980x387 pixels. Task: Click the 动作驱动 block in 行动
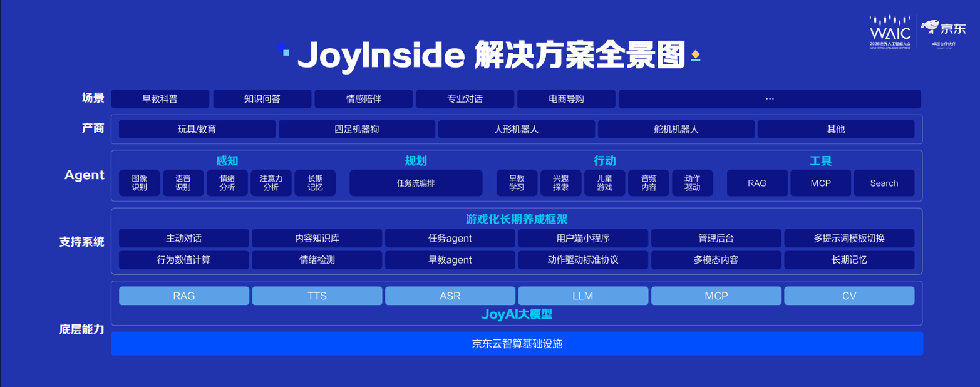click(x=692, y=182)
